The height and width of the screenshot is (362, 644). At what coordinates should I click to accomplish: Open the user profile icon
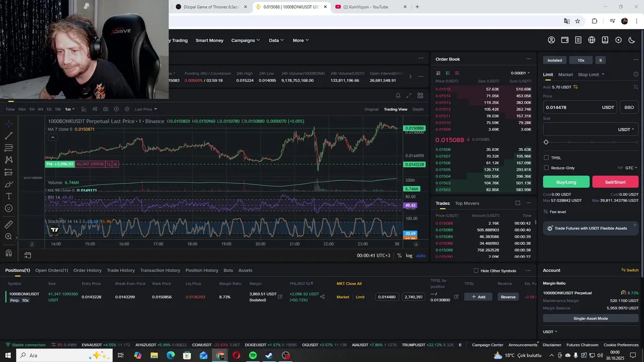click(x=551, y=40)
